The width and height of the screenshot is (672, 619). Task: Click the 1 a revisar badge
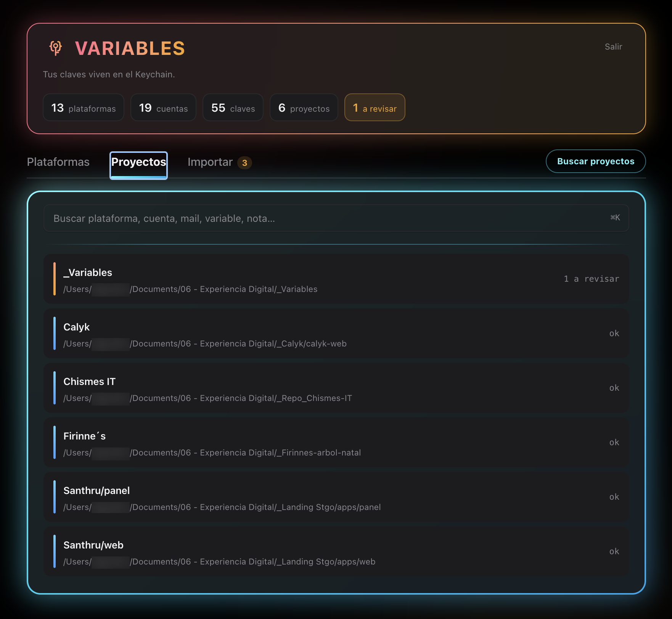click(x=375, y=107)
